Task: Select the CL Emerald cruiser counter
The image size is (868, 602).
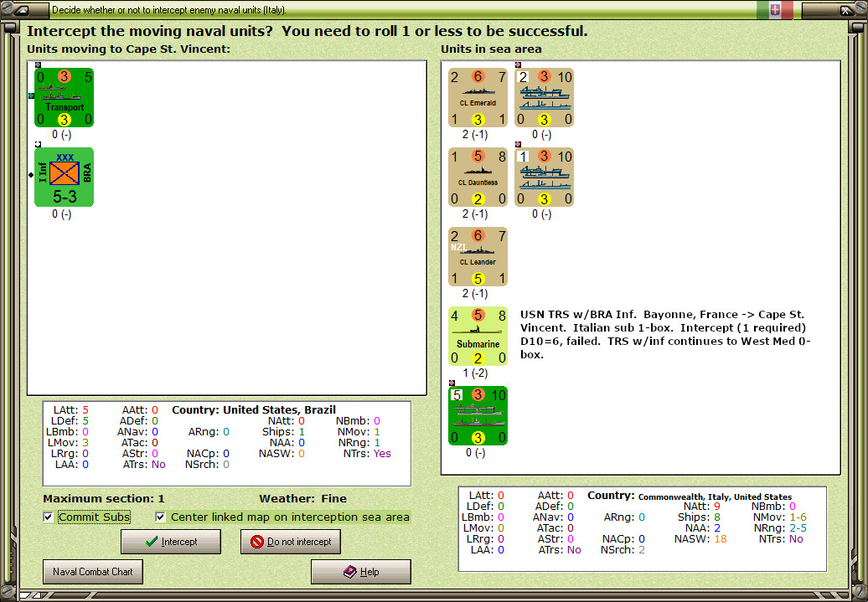Action: [x=478, y=97]
